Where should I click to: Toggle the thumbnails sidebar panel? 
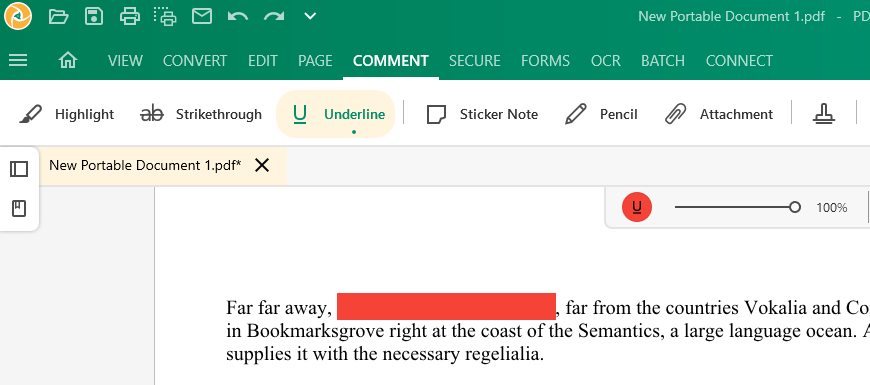point(19,169)
